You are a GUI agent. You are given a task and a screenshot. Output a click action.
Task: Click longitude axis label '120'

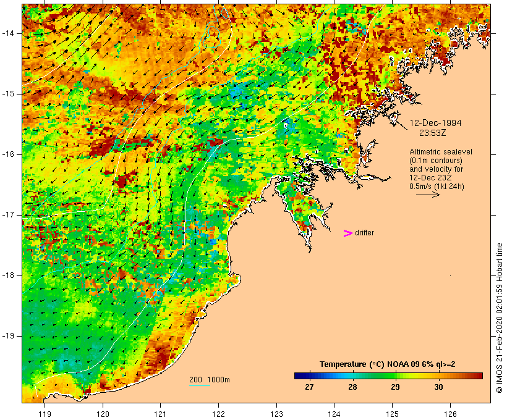pyautogui.click(x=103, y=414)
